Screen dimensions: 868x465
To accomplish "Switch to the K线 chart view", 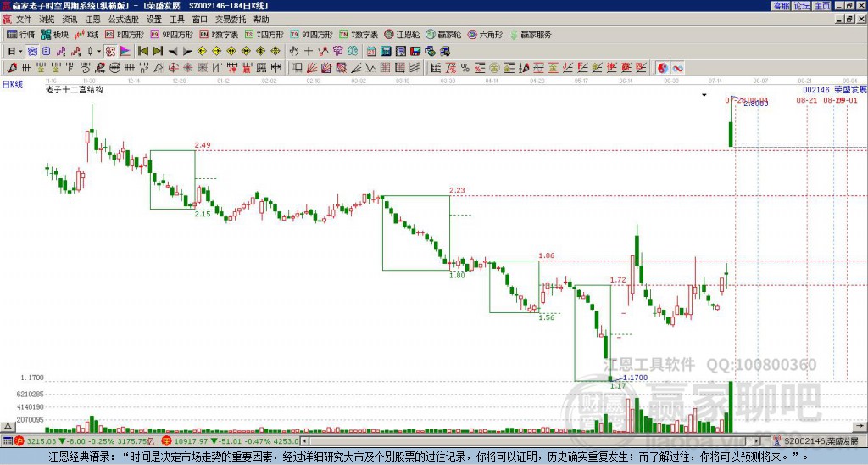I will click(x=86, y=34).
